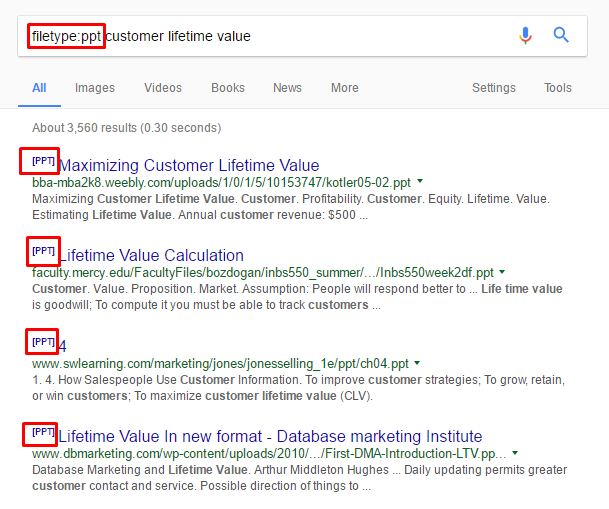609x509 pixels.
Task: Expand dropdown arrow beside Inbs550week2df.ppt URL
Action: click(502, 272)
